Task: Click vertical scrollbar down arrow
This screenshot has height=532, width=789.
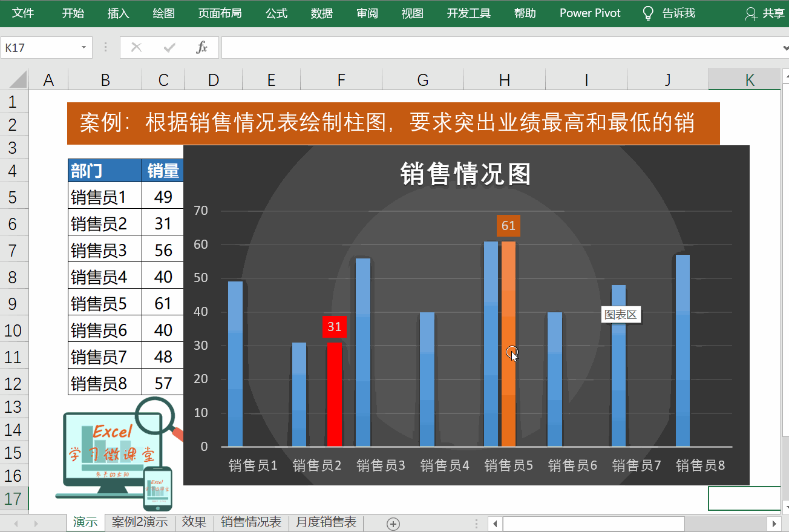Action: (x=785, y=506)
